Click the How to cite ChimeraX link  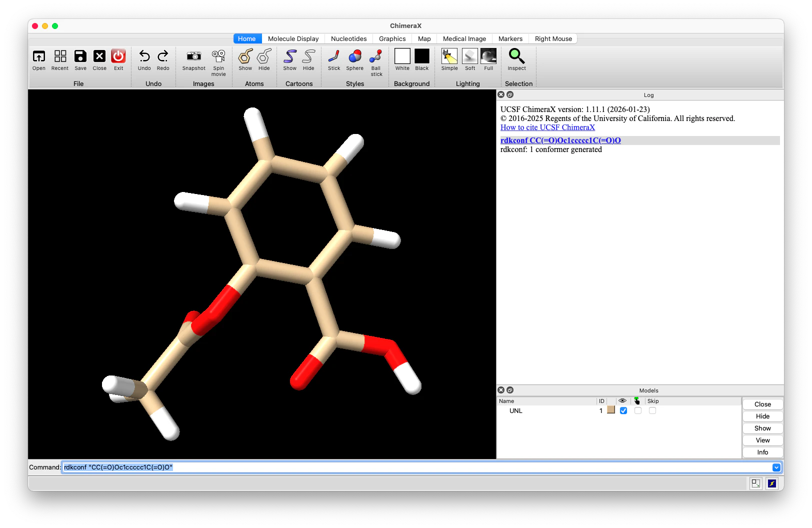point(547,127)
